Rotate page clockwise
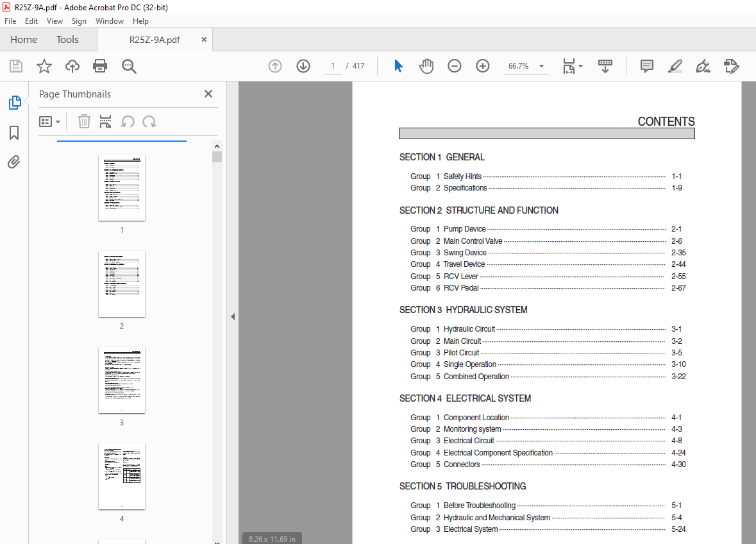This screenshot has height=544, width=756. coord(149,121)
